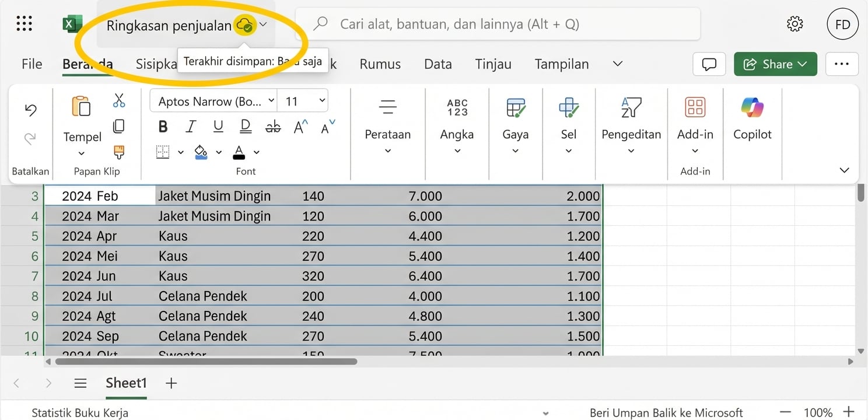The height and width of the screenshot is (420, 868).
Task: Open the Data ribbon tab
Action: 437,64
